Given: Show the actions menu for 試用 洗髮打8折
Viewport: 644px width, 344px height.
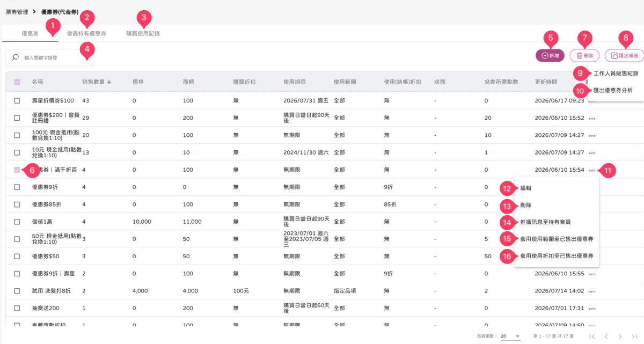Looking at the screenshot, I should 592,291.
